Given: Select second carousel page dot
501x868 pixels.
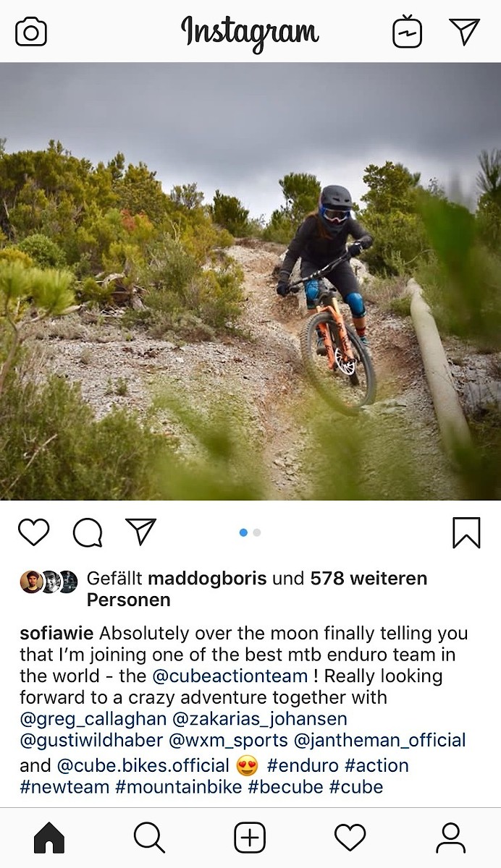Looking at the screenshot, I should pos(257,532).
